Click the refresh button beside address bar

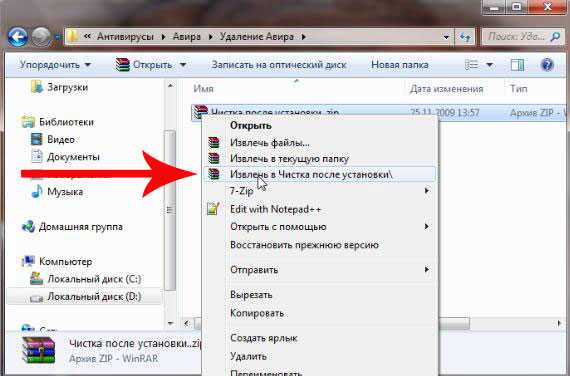465,37
